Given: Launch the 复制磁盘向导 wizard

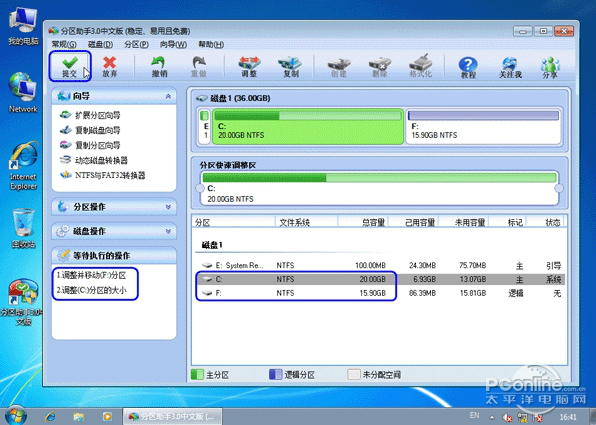Looking at the screenshot, I should 90,130.
